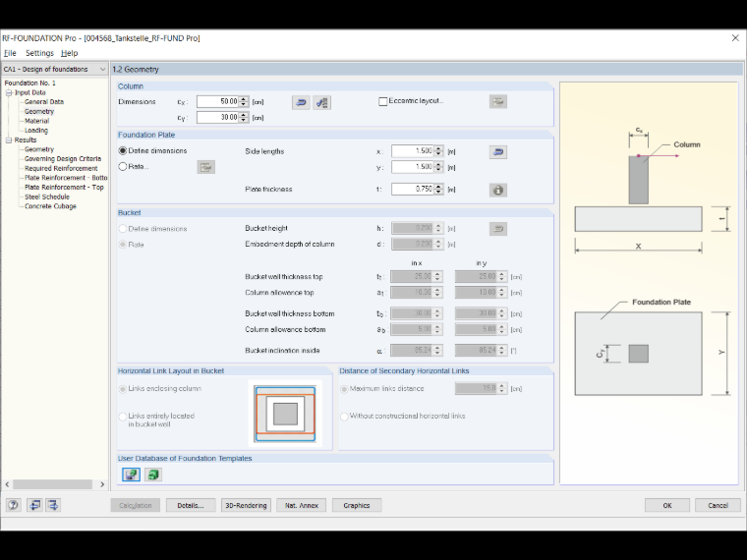Click the Cancel button
747x560 pixels.
click(x=718, y=505)
